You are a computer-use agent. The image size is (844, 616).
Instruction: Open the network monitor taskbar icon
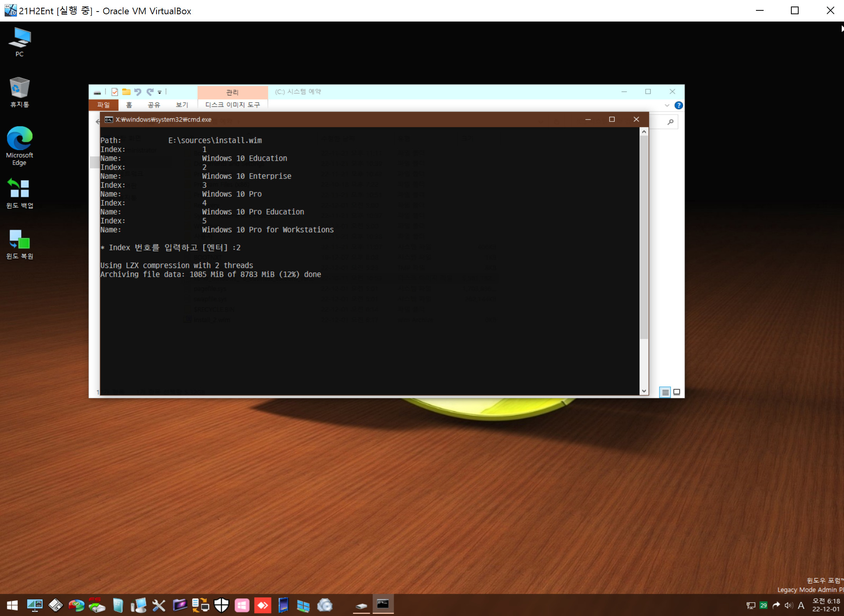tap(35, 606)
